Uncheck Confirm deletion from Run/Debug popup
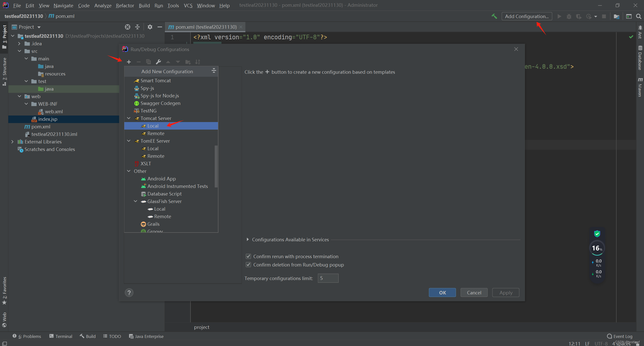 click(x=248, y=265)
